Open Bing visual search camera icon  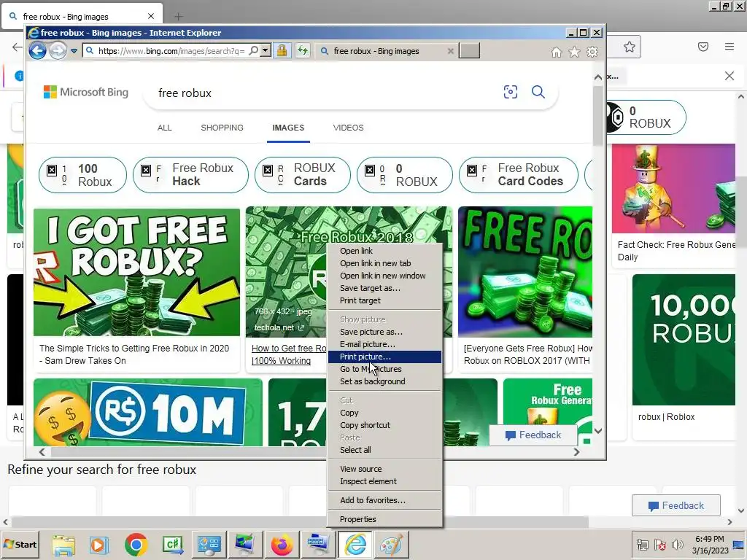click(510, 92)
